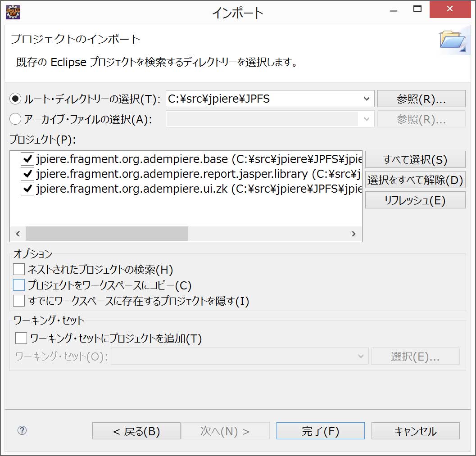Click the Java EE IDE title bar icon

(13, 12)
